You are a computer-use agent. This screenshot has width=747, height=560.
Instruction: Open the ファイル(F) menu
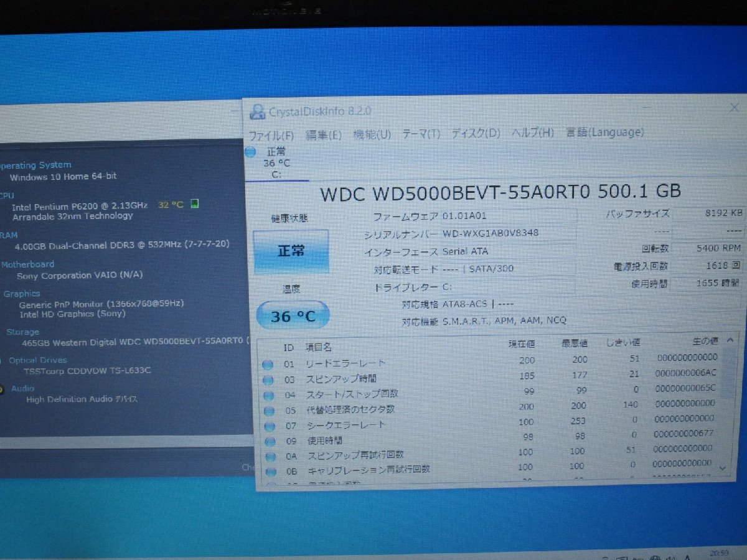tap(271, 134)
